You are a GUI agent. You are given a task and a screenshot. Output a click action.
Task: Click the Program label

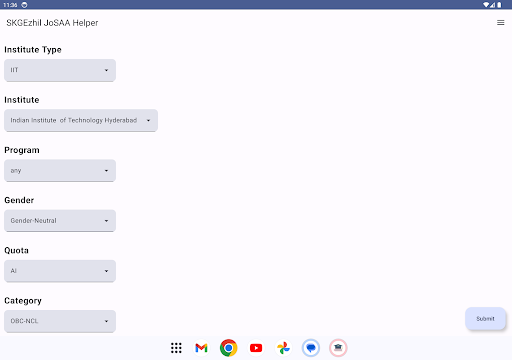(22, 150)
